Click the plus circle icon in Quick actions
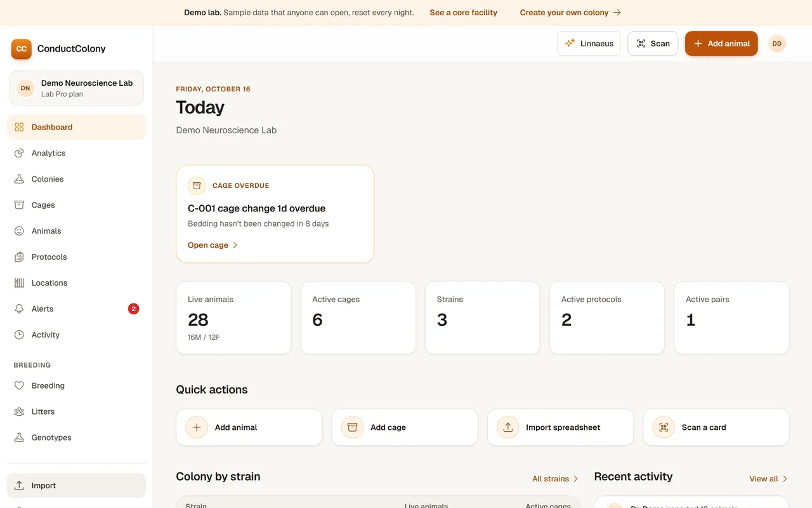Screen dimensions: 812x508 click(x=197, y=427)
